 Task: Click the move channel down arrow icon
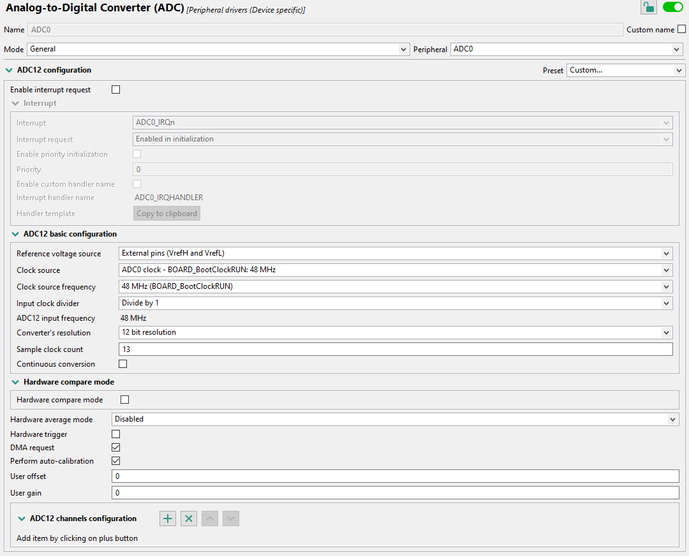pos(231,519)
